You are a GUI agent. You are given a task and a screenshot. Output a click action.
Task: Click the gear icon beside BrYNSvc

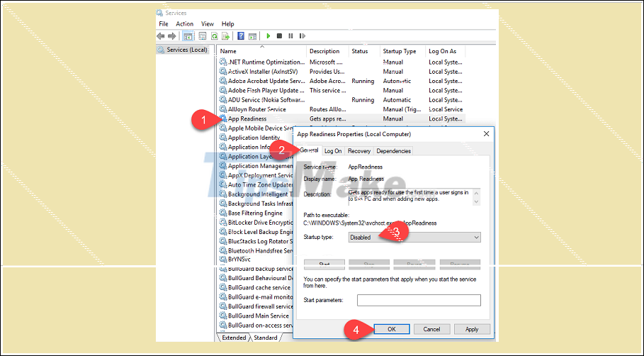pyautogui.click(x=223, y=260)
